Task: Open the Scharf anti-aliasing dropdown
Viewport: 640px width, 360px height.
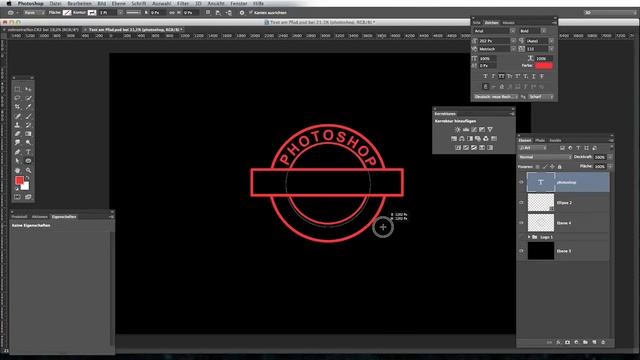Action: click(541, 97)
